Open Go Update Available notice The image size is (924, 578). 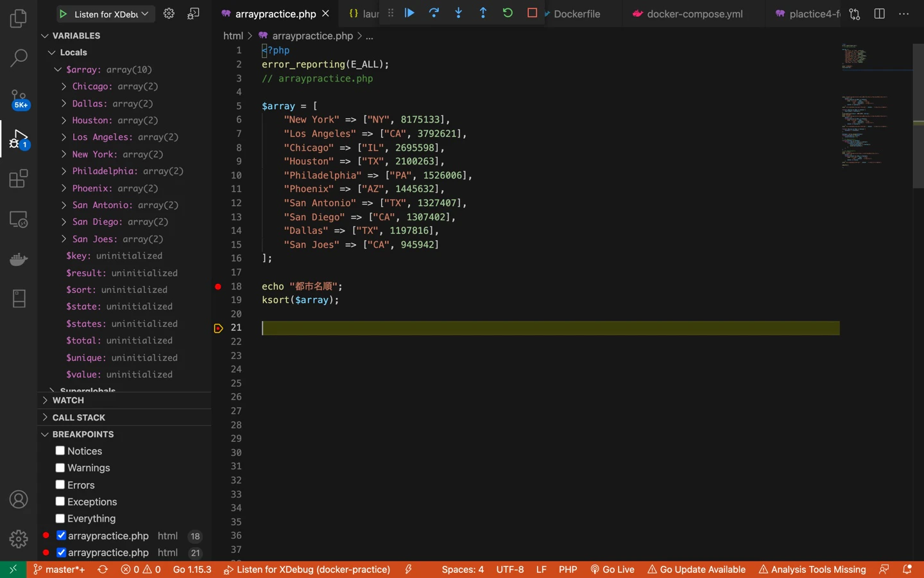point(696,570)
